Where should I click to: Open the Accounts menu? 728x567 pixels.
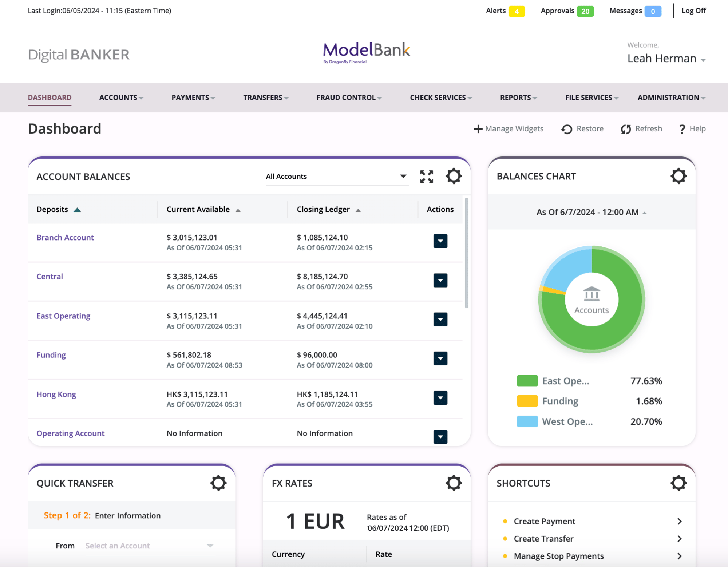(121, 98)
